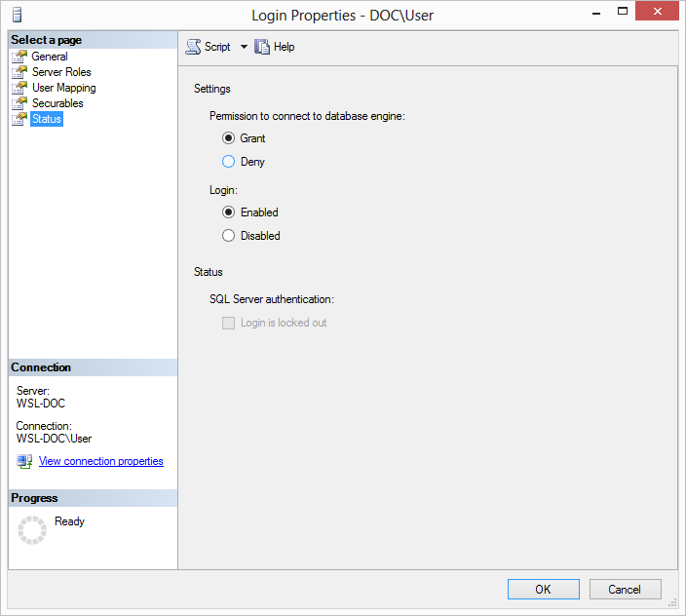Click the Status page icon
Viewport: 686px width, 616px height.
coord(19,119)
